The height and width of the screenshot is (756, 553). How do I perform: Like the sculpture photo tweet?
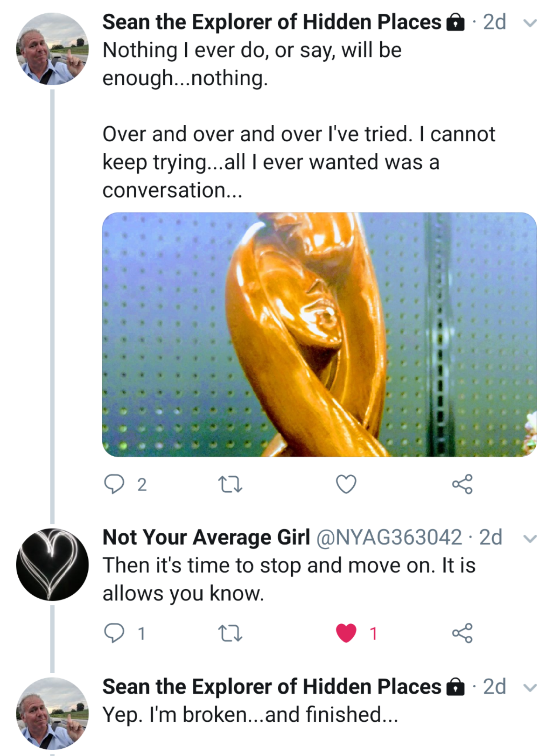(x=346, y=484)
